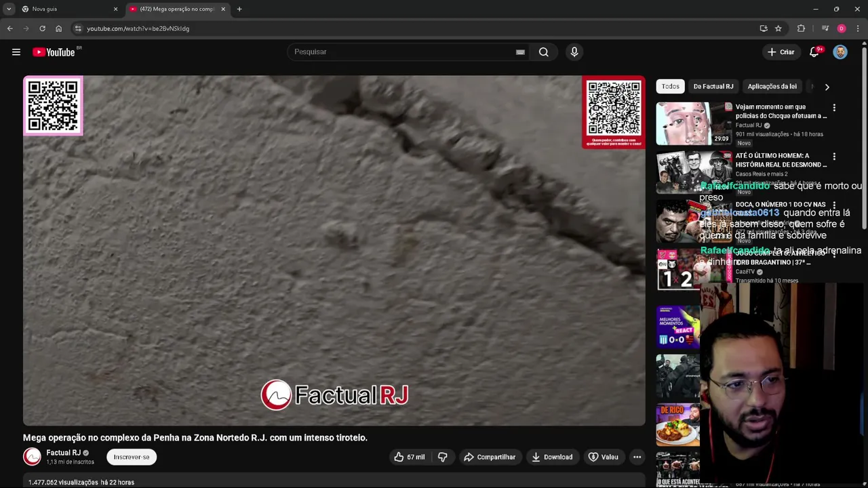Select the De Factual RJ chip
This screenshot has height=488, width=868.
pos(713,86)
